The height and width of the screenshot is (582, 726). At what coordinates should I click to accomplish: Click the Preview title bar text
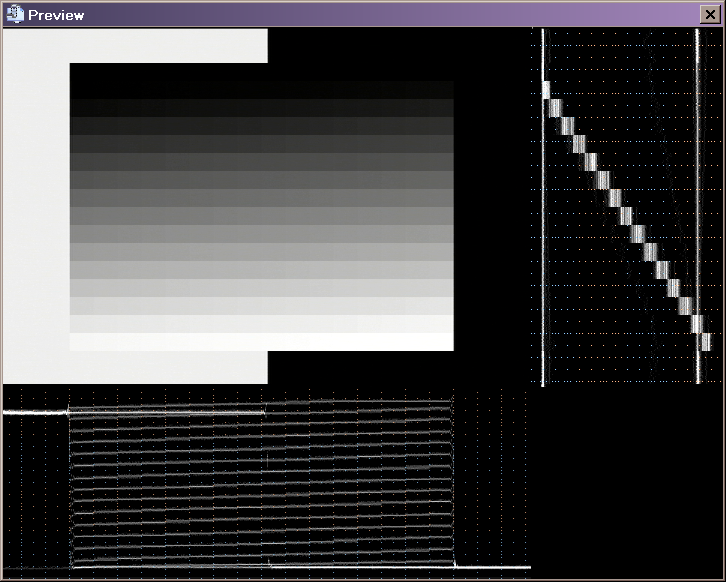56,15
